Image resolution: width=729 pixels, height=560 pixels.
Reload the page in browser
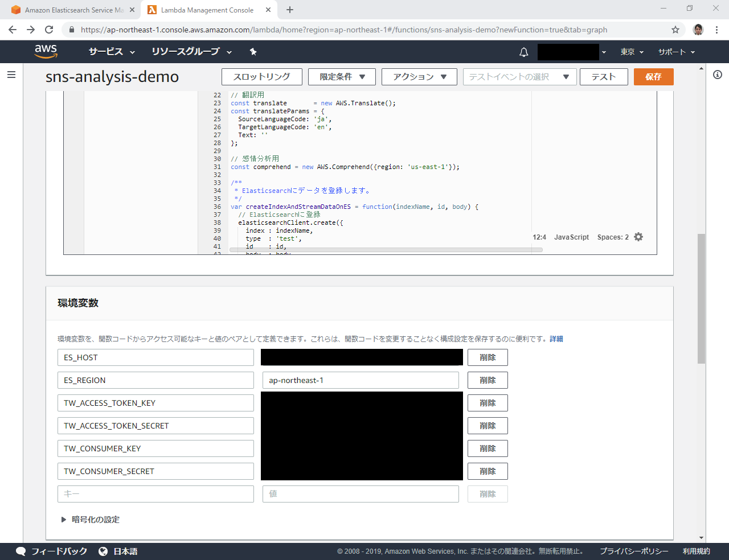[x=49, y=30]
